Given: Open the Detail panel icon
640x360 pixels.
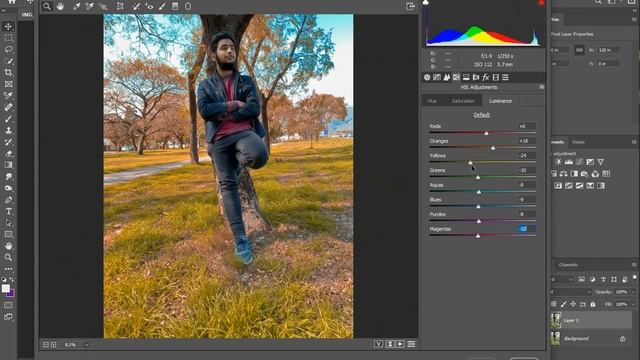Looking at the screenshot, I should click(447, 77).
